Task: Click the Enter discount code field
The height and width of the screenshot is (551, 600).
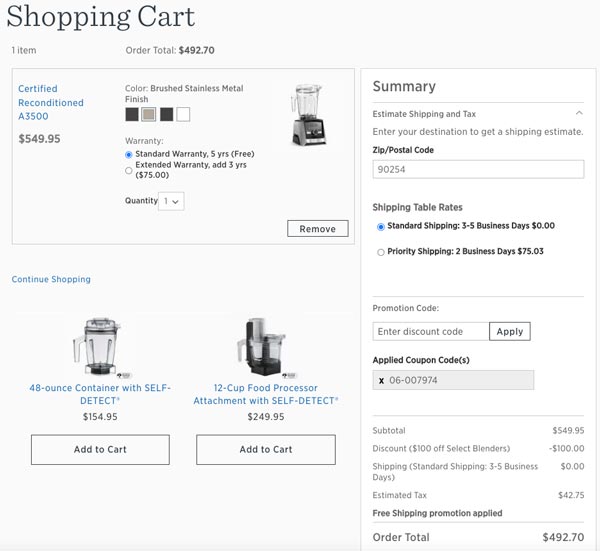Action: click(431, 331)
